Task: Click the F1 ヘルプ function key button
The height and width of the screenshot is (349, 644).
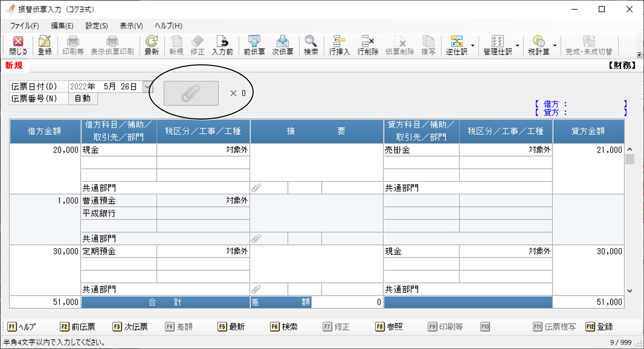Action: point(21,327)
